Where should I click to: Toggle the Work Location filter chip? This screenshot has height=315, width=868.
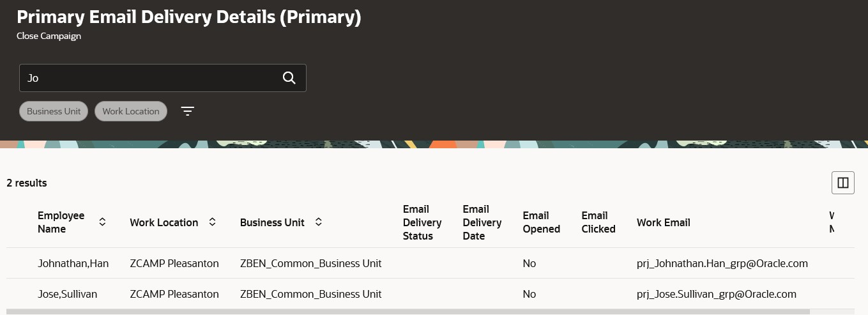click(131, 111)
